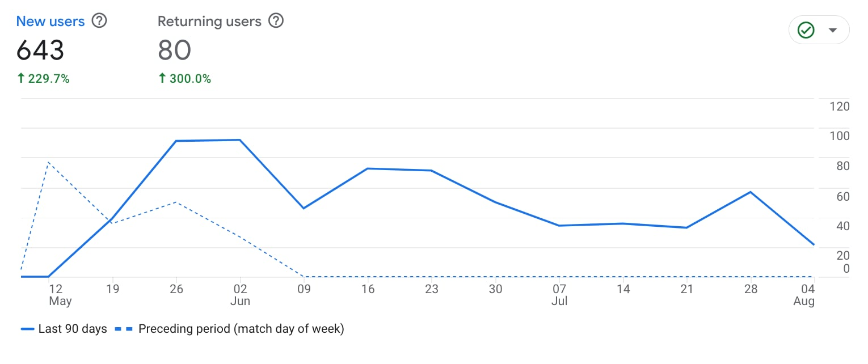Click the chart peak at 02 Jun
The height and width of the screenshot is (364, 868).
click(x=240, y=140)
